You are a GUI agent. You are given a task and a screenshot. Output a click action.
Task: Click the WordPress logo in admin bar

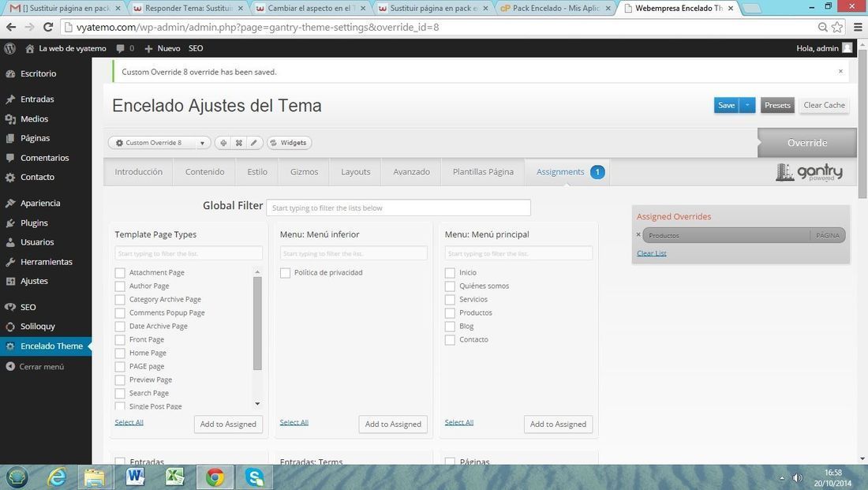pyautogui.click(x=9, y=48)
